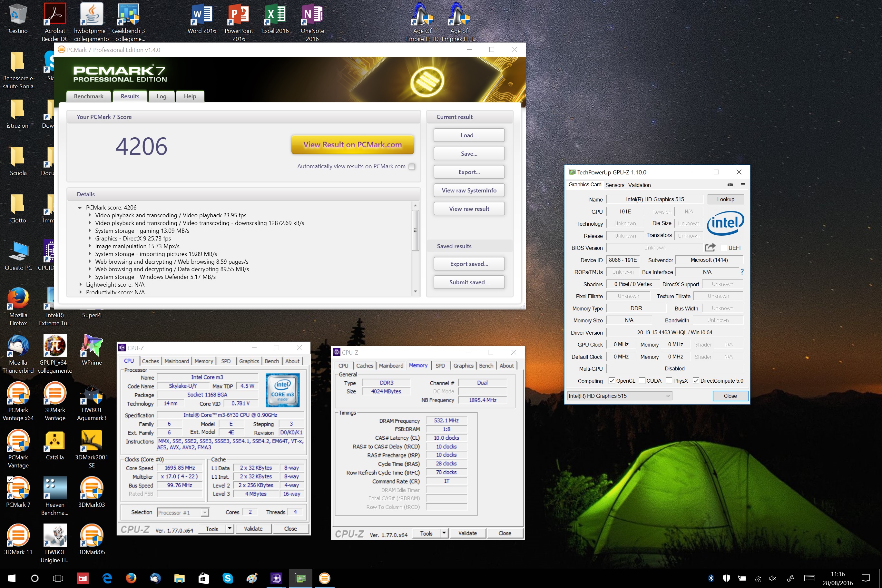Expand Video playback 23.95 fps row

[x=90, y=215]
